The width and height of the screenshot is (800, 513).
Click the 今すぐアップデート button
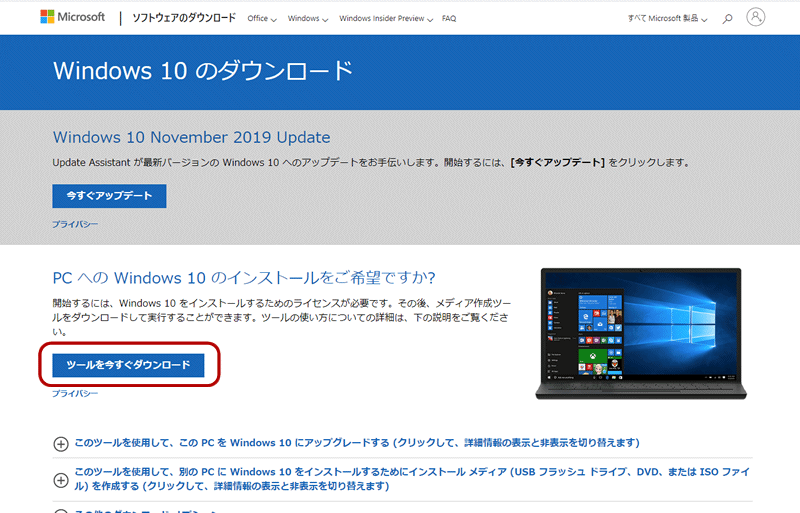point(109,196)
